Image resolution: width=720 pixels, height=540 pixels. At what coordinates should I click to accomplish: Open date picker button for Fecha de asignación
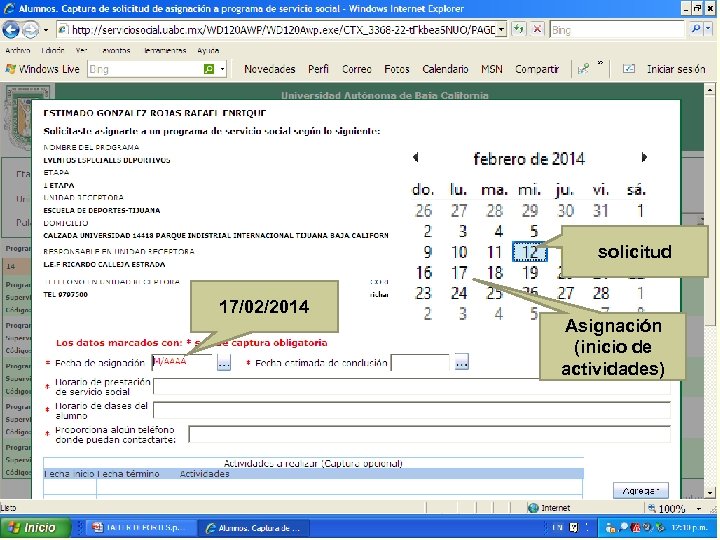point(224,363)
